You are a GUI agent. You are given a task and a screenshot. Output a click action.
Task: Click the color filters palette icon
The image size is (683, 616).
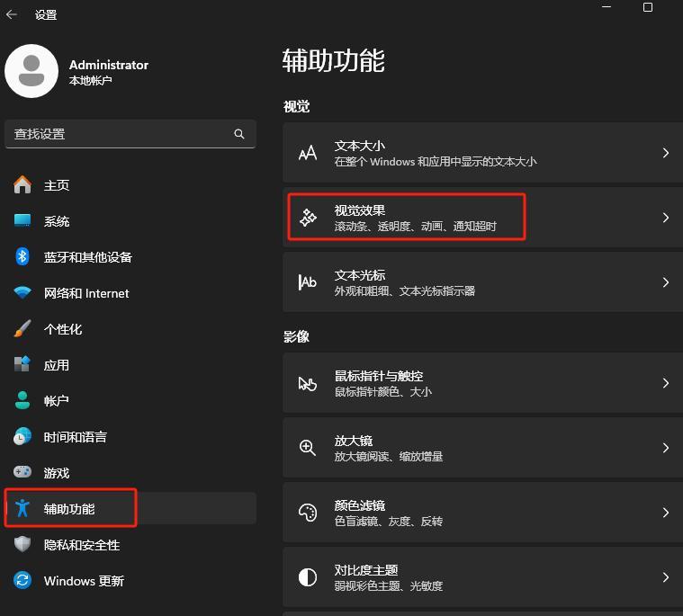tap(308, 513)
